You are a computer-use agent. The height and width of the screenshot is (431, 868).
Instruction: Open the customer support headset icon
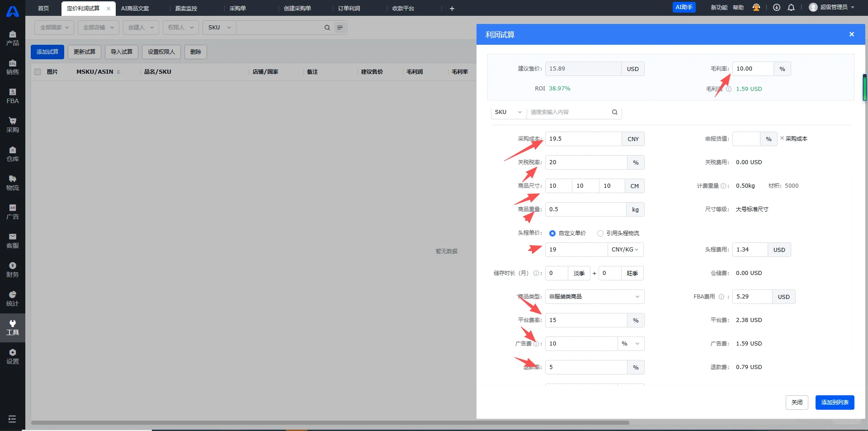tap(756, 7)
